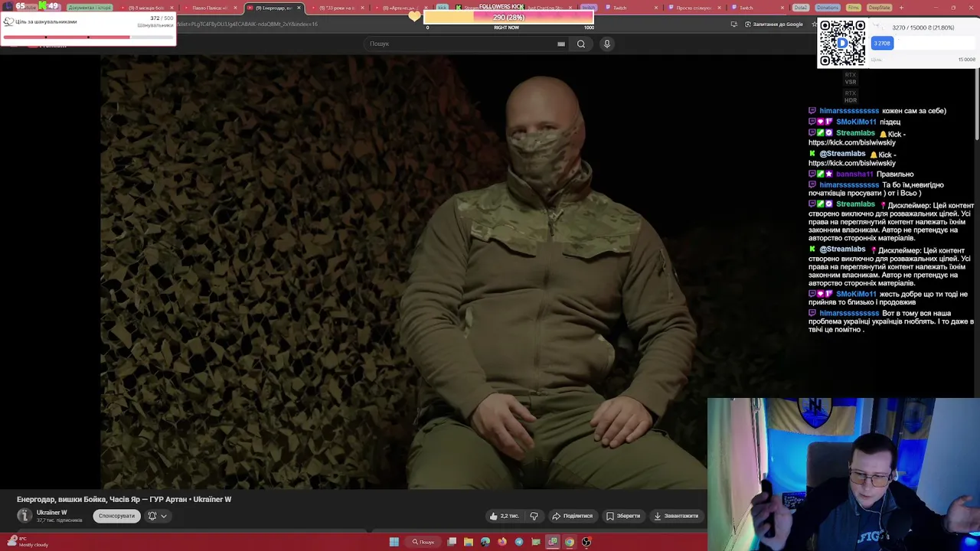
Task: Open Telegram from the taskbar
Action: coord(519,542)
